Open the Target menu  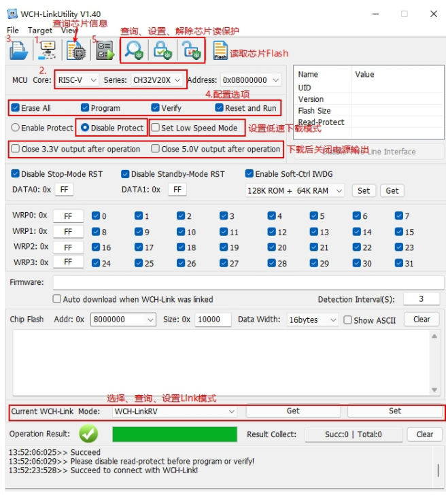tap(40, 31)
